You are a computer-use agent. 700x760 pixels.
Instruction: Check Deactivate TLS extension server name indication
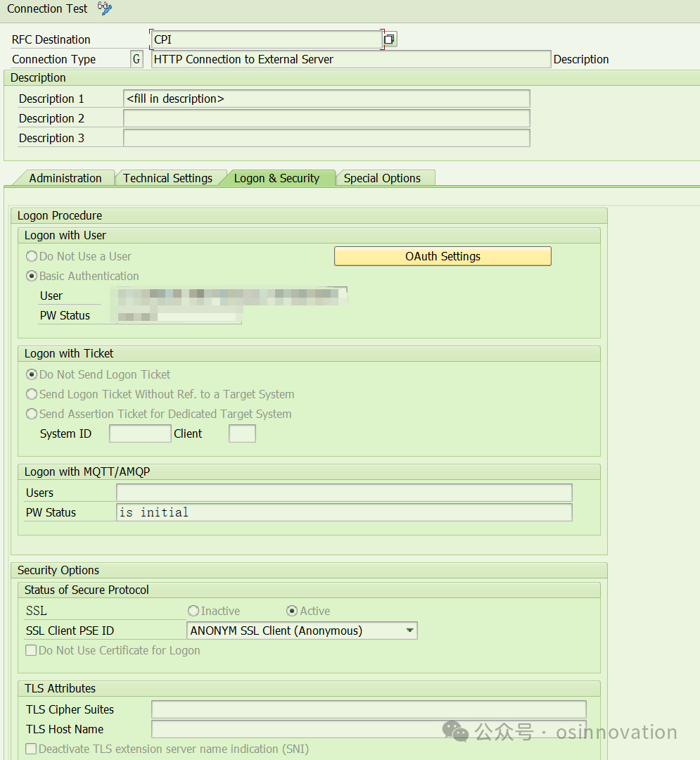30,749
